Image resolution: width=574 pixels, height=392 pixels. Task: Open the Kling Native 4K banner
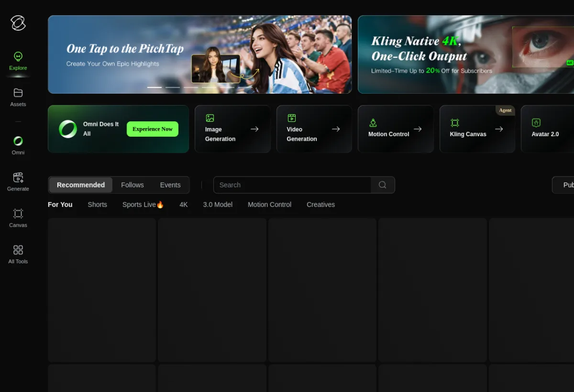(x=466, y=54)
